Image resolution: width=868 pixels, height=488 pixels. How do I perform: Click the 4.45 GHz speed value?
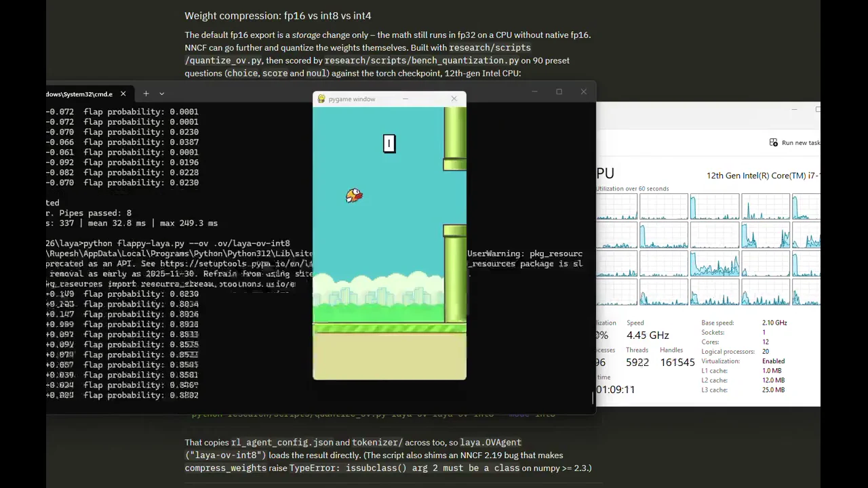pos(648,335)
